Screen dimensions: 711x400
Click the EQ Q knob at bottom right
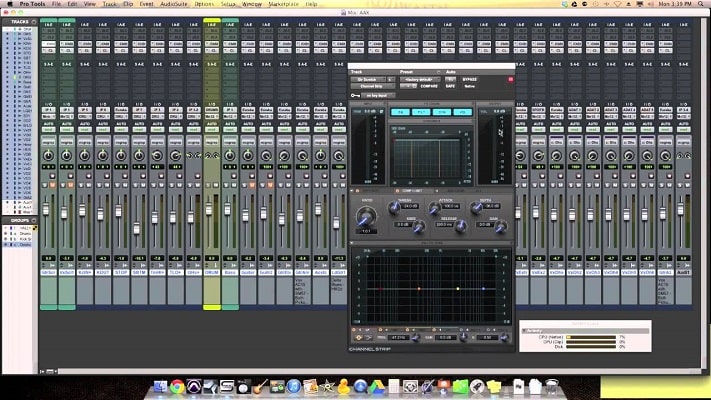pos(504,338)
